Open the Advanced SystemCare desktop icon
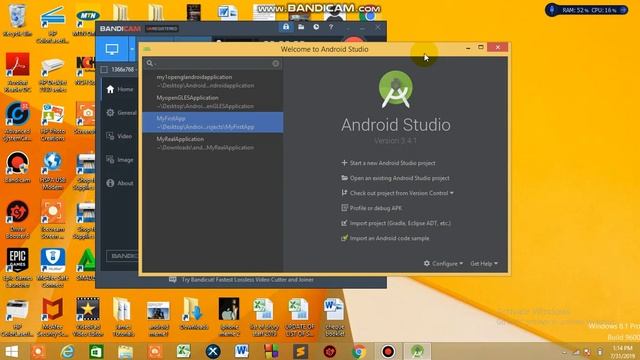The height and width of the screenshot is (360, 640). [x=17, y=122]
